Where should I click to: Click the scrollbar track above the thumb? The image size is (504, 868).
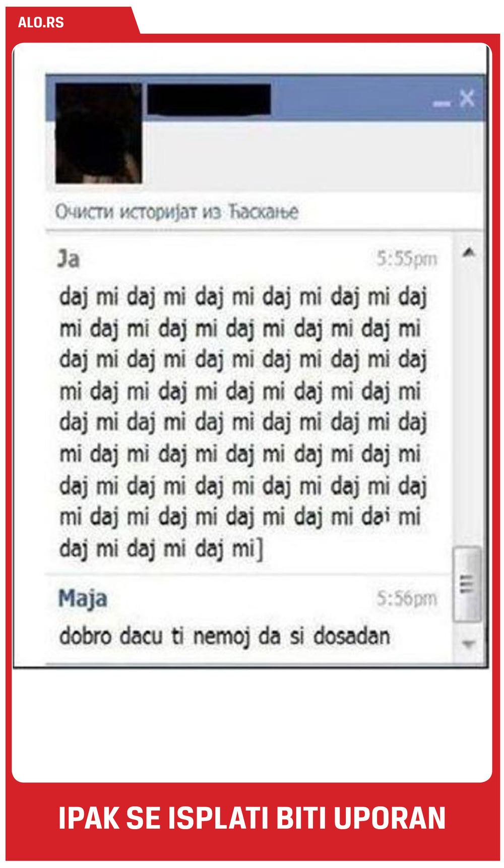click(x=468, y=403)
